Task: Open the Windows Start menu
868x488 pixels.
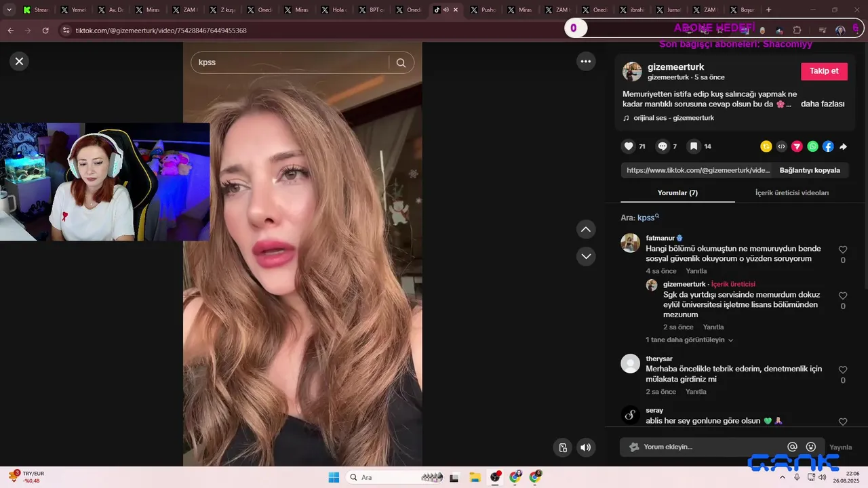Action: (x=334, y=477)
